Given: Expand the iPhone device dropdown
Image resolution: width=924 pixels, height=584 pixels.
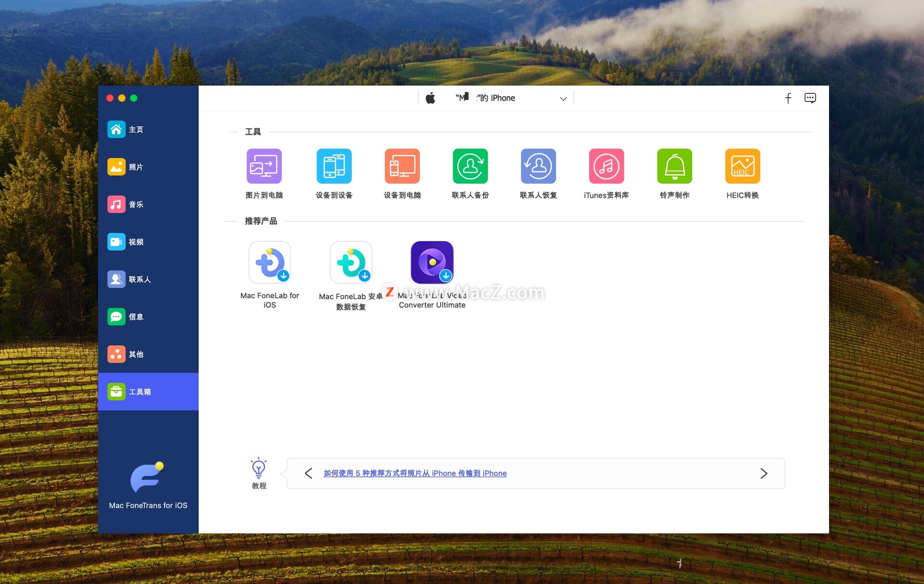Looking at the screenshot, I should click(x=563, y=99).
